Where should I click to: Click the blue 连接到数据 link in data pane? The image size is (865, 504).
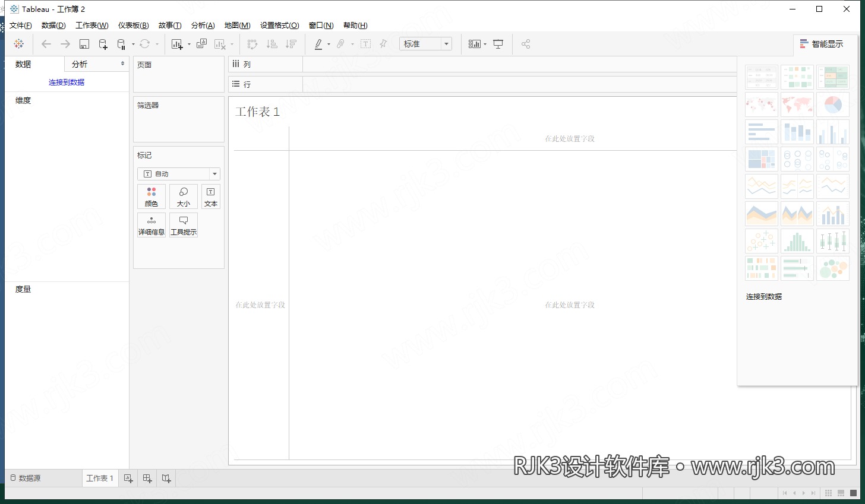coord(67,83)
